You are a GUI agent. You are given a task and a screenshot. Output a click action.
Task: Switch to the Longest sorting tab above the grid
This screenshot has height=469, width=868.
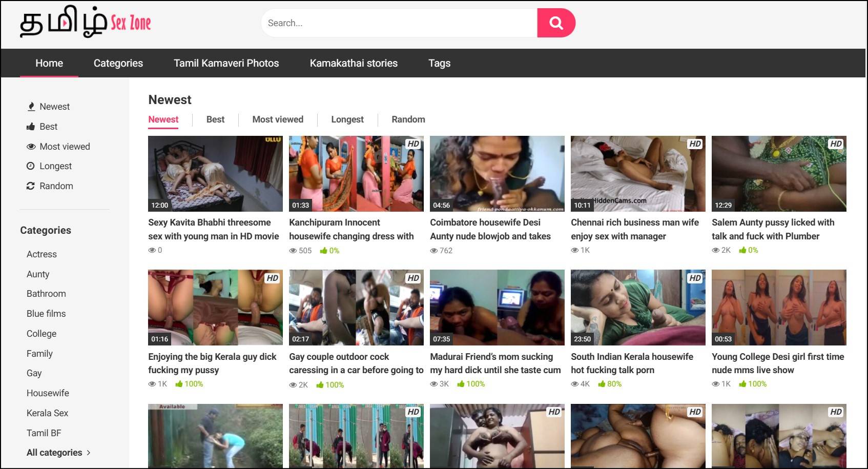coord(347,119)
